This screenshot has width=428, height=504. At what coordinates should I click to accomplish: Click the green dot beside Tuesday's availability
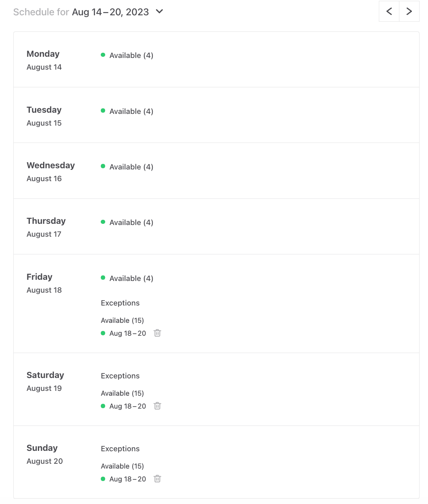coord(103,111)
